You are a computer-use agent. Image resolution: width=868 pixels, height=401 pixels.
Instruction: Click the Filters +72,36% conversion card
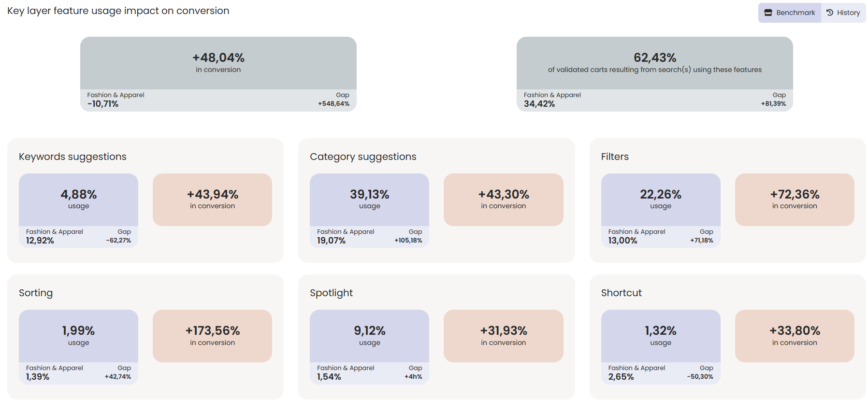pyautogui.click(x=795, y=200)
